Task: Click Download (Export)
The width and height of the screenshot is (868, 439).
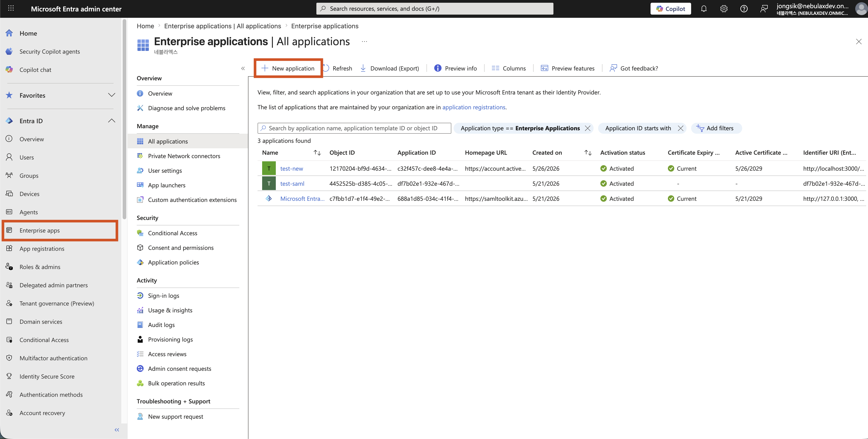Action: 390,68
